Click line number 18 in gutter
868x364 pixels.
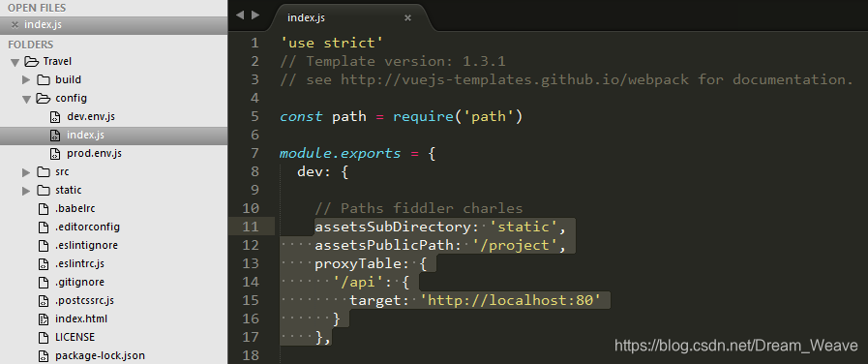pos(251,355)
